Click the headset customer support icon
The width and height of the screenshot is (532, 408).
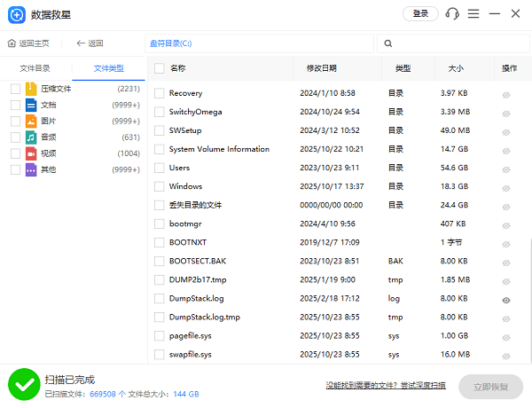452,14
